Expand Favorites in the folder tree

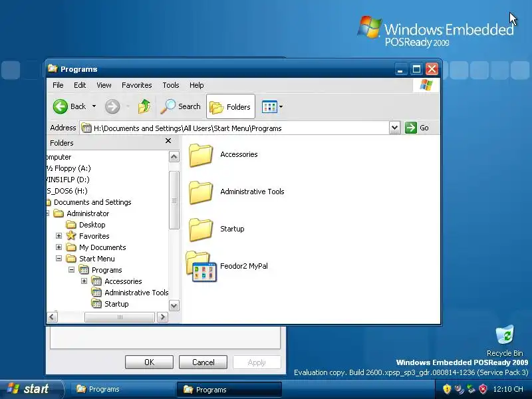[x=59, y=236]
